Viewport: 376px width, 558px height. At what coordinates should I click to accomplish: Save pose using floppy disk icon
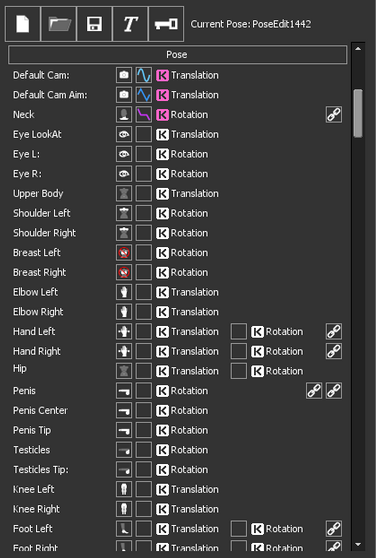coord(94,24)
